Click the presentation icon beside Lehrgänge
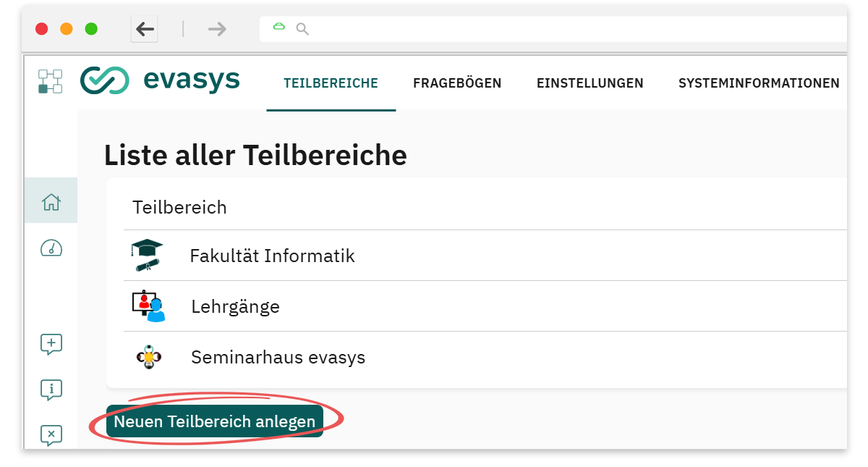 148,306
